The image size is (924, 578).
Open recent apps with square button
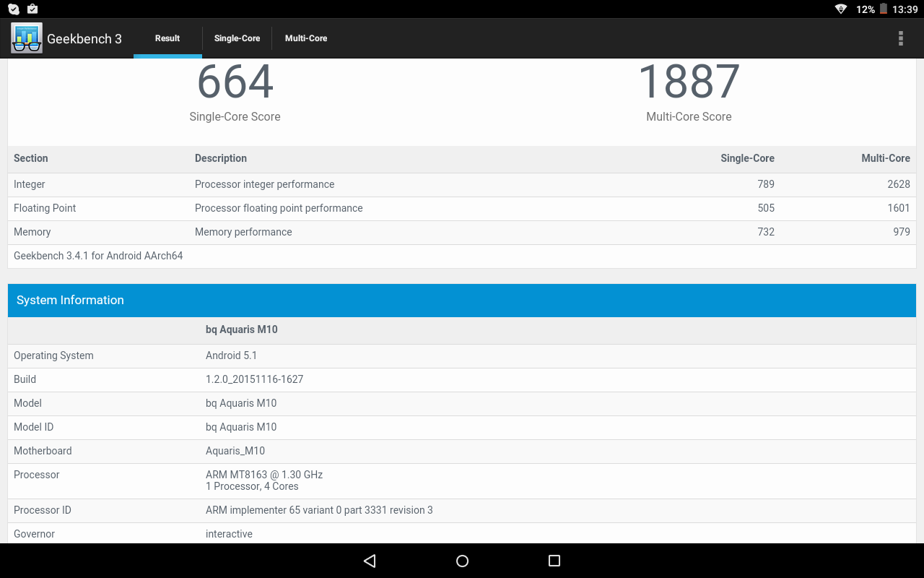click(x=554, y=561)
